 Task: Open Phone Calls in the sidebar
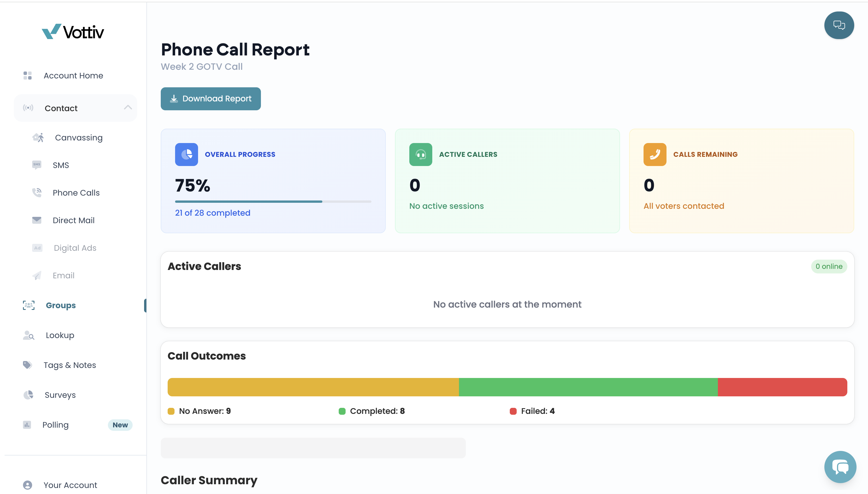point(76,193)
